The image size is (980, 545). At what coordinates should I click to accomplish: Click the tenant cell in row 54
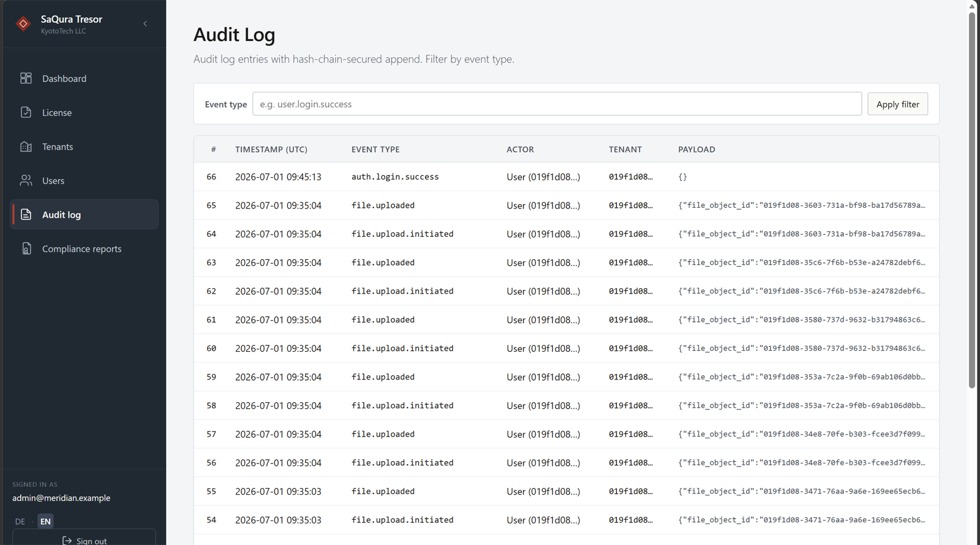(x=631, y=520)
